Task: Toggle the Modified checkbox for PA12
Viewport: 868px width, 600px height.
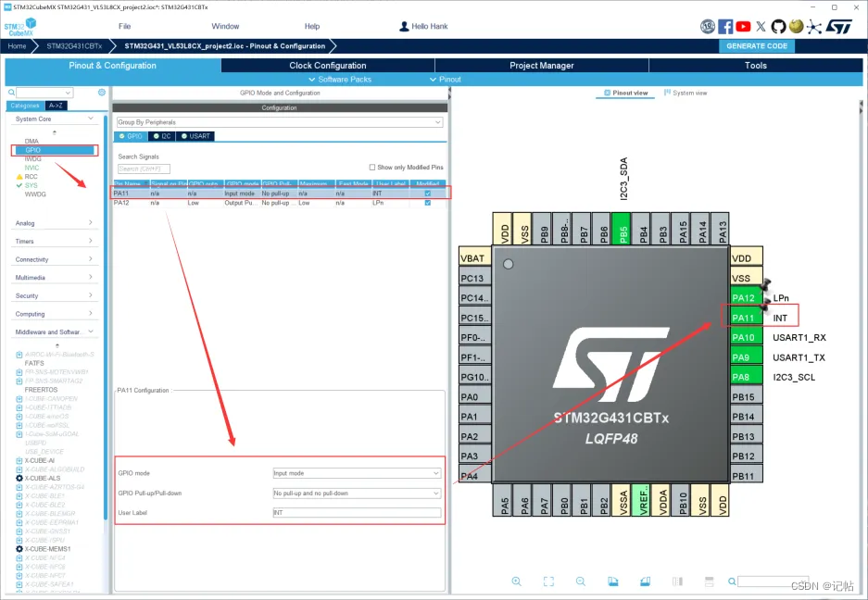Action: (x=427, y=203)
